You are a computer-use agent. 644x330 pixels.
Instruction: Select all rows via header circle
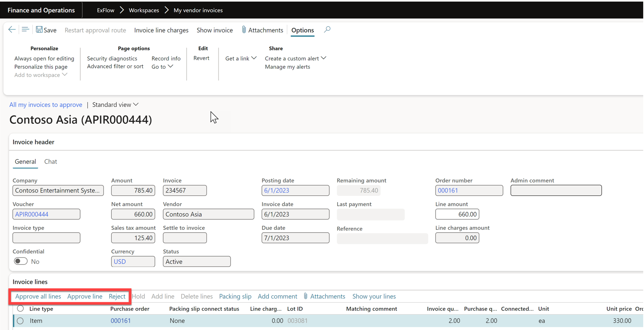click(x=20, y=308)
